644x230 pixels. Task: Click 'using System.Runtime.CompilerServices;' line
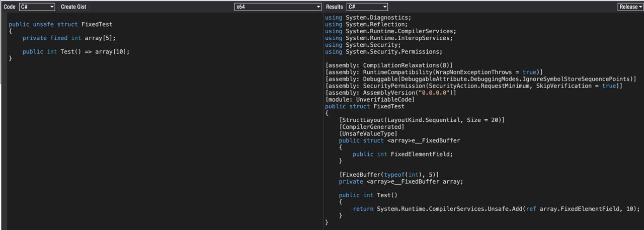coord(390,31)
